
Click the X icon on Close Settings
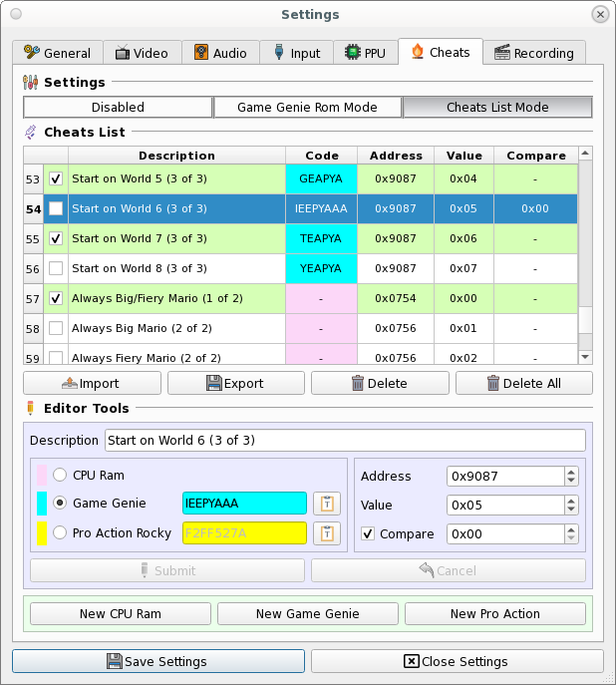coord(412,661)
